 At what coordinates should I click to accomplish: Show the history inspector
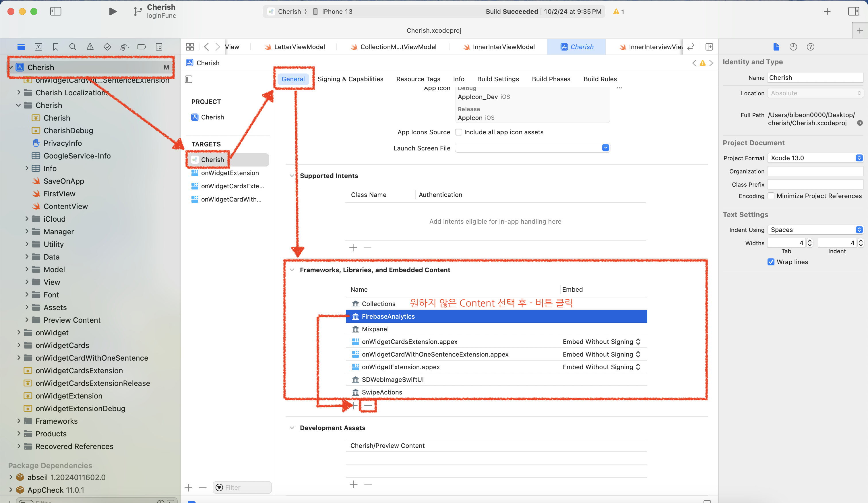point(793,47)
